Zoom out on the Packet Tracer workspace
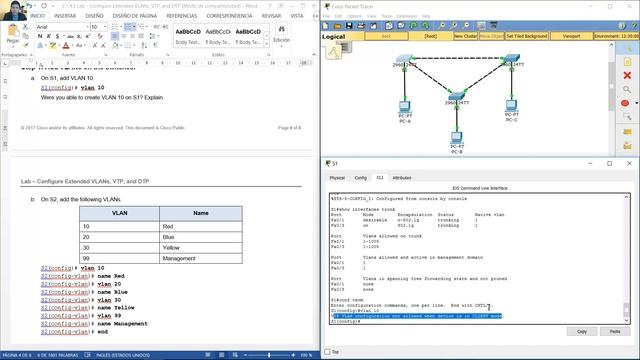This screenshot has height=360, width=640. click(467, 26)
